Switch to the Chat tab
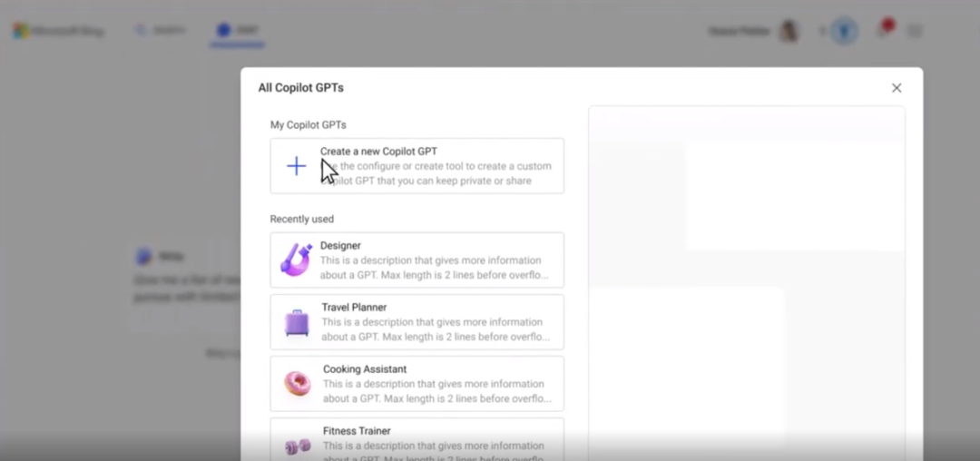The width and height of the screenshot is (980, 461). pyautogui.click(x=238, y=31)
